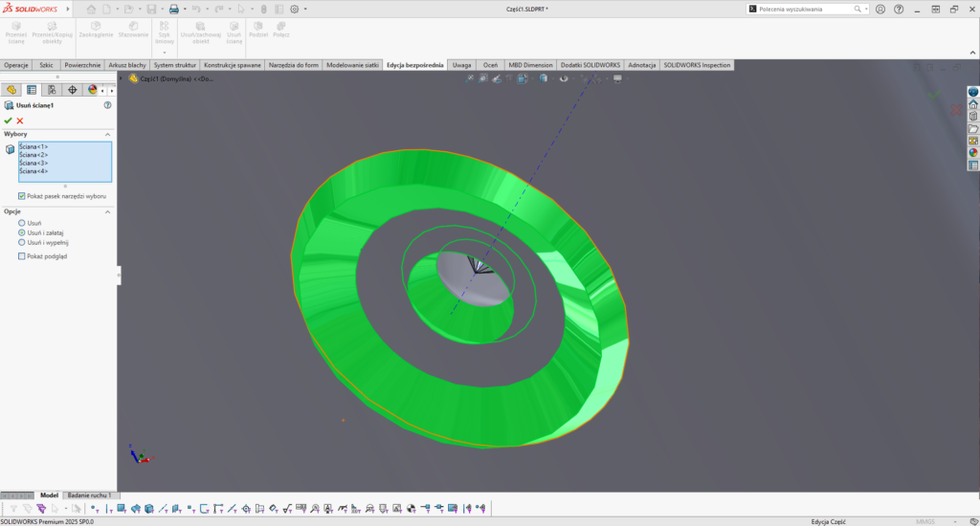Open the PropertyManager tab icon
Screen dimensions: 980x526
point(32,90)
